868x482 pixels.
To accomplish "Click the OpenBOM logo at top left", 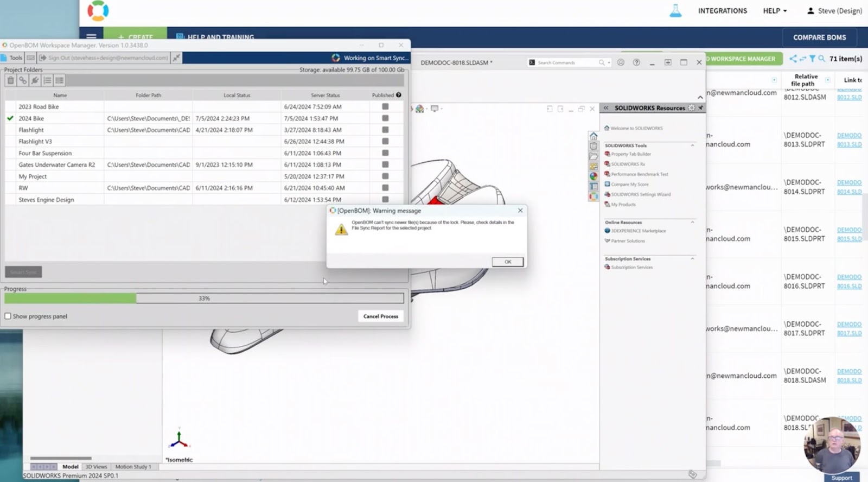I will [98, 11].
